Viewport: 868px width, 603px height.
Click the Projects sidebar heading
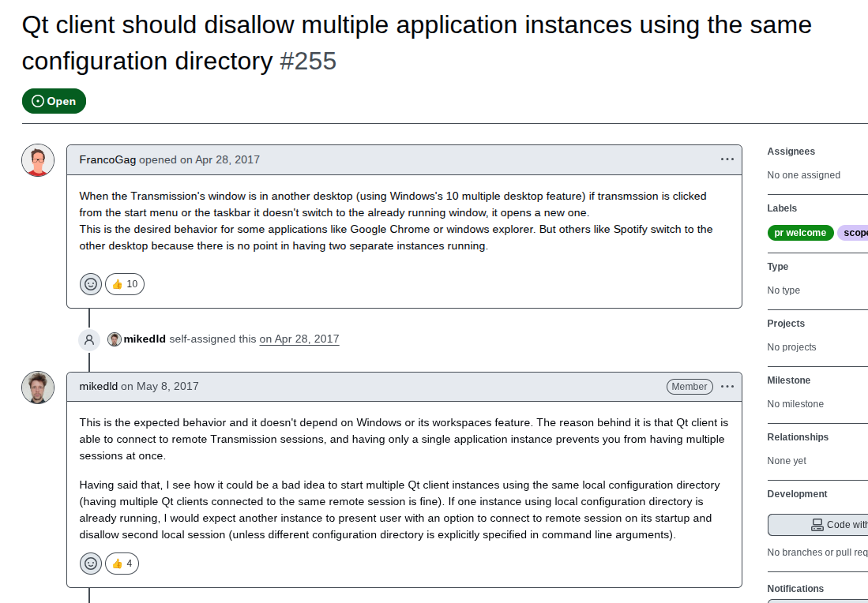(x=786, y=324)
